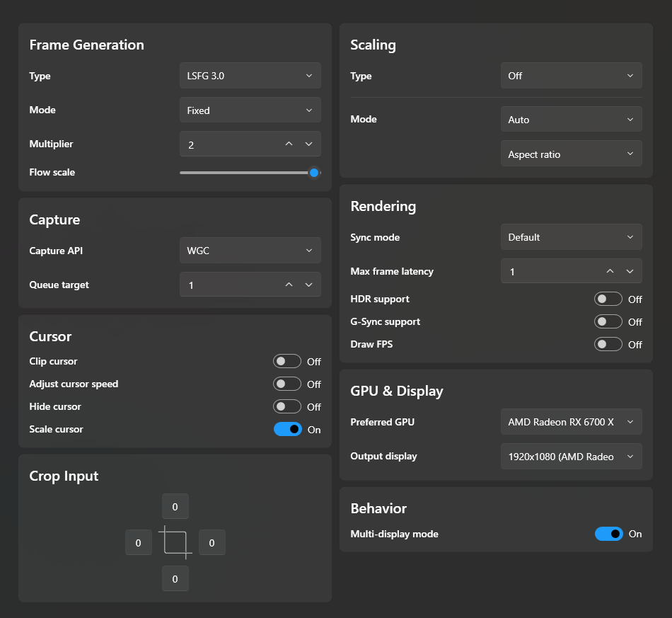This screenshot has height=618, width=672.
Task: Click the Flow scale label
Action: (x=52, y=173)
